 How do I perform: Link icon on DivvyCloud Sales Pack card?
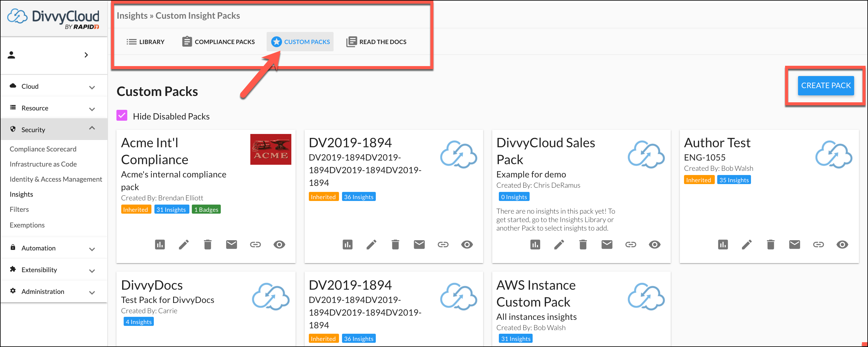coord(631,244)
